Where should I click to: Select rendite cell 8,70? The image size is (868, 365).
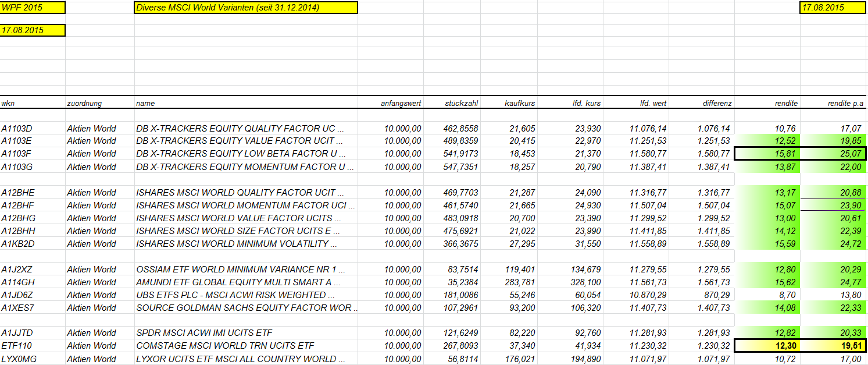tap(767, 295)
